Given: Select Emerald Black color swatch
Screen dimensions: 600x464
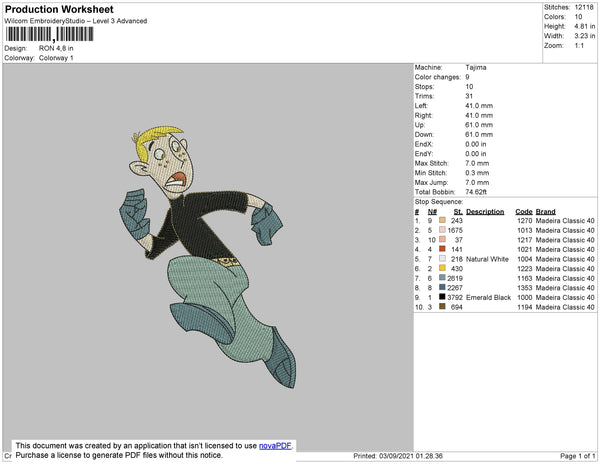Looking at the screenshot, I should [x=442, y=297].
